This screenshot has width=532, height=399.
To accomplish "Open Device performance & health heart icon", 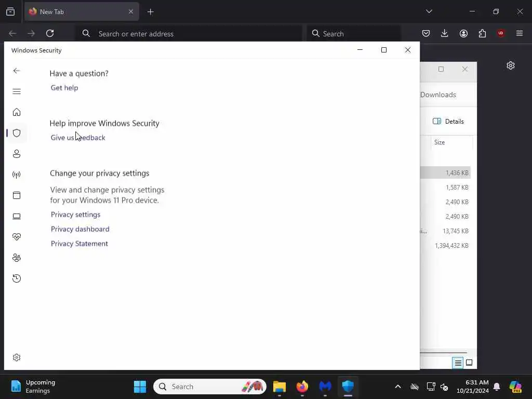I will point(16,237).
